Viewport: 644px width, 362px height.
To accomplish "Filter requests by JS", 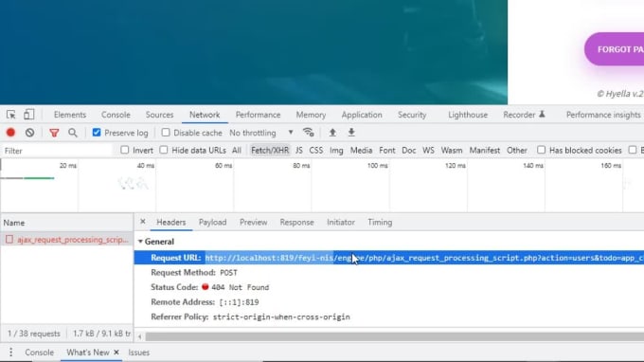I will click(x=299, y=151).
